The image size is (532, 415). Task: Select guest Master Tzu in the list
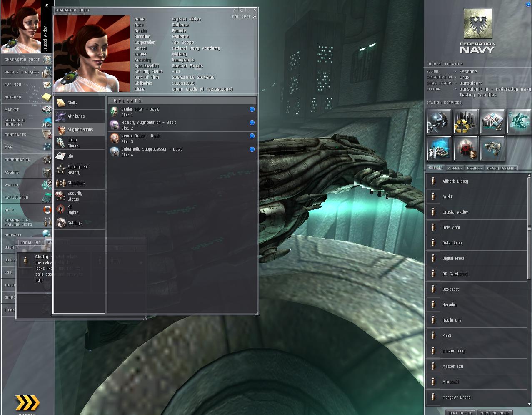(476, 366)
